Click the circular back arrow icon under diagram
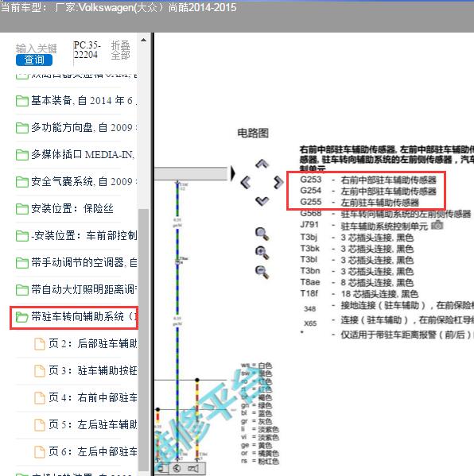The height and width of the screenshot is (476, 474). pyautogui.click(x=177, y=468)
